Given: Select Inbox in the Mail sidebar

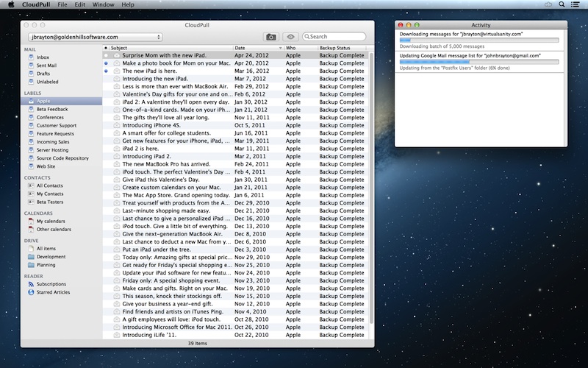Looking at the screenshot, I should [x=43, y=57].
